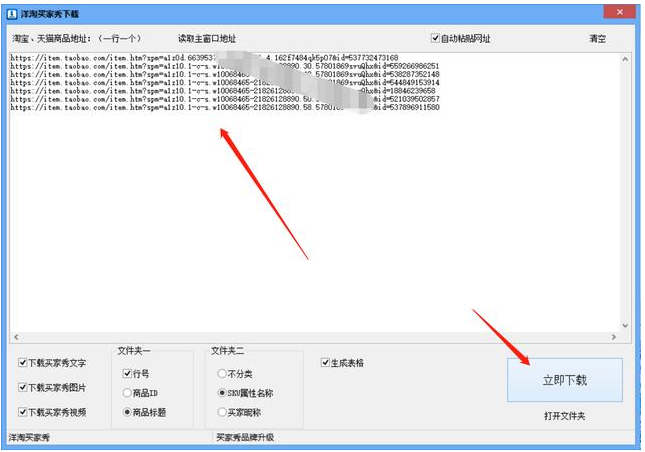Click the app icon in the title bar
The image size is (645, 452).
click(x=12, y=14)
